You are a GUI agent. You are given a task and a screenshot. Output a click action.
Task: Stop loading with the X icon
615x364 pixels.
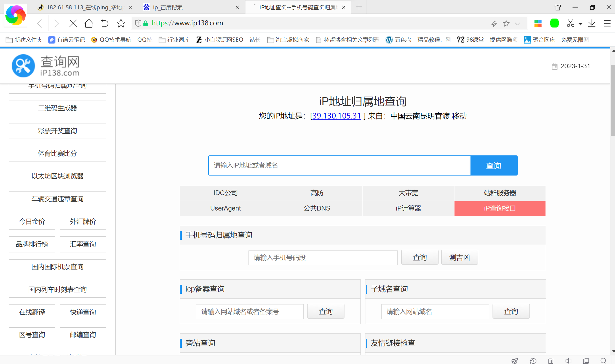[x=73, y=23]
